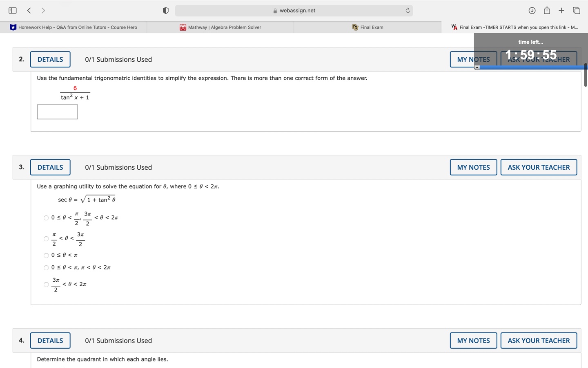Click the privacy shield icon beside the address bar
The height and width of the screenshot is (368, 588).
[x=166, y=10]
